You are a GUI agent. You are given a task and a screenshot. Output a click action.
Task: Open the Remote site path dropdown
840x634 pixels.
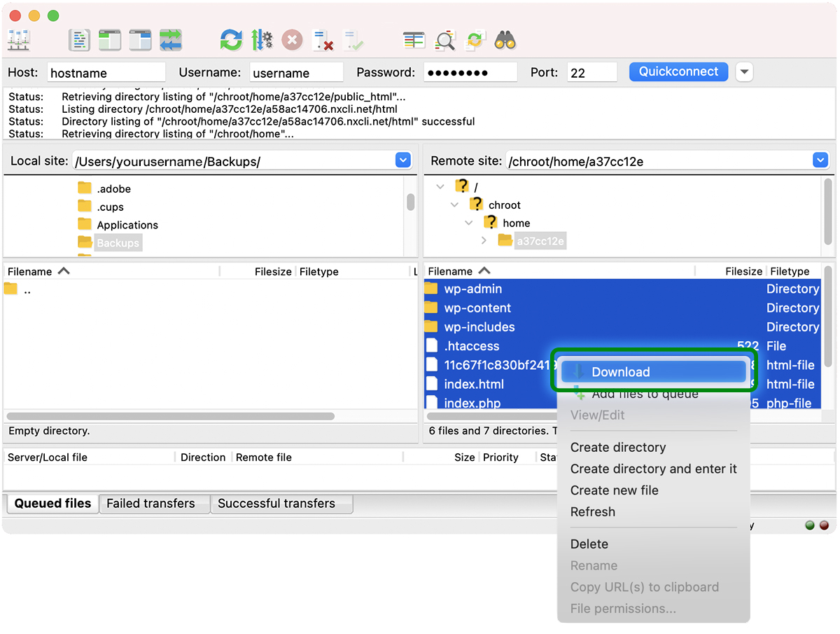(820, 160)
